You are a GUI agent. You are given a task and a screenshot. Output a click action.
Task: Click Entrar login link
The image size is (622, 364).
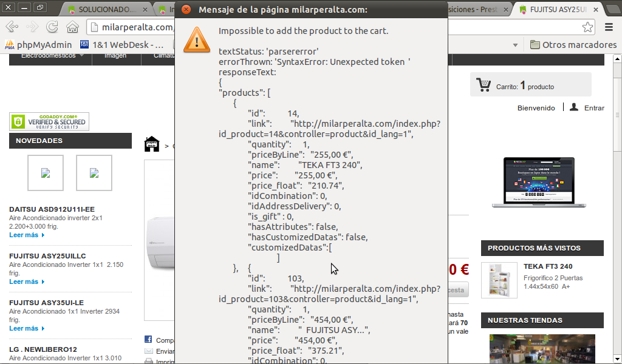594,108
